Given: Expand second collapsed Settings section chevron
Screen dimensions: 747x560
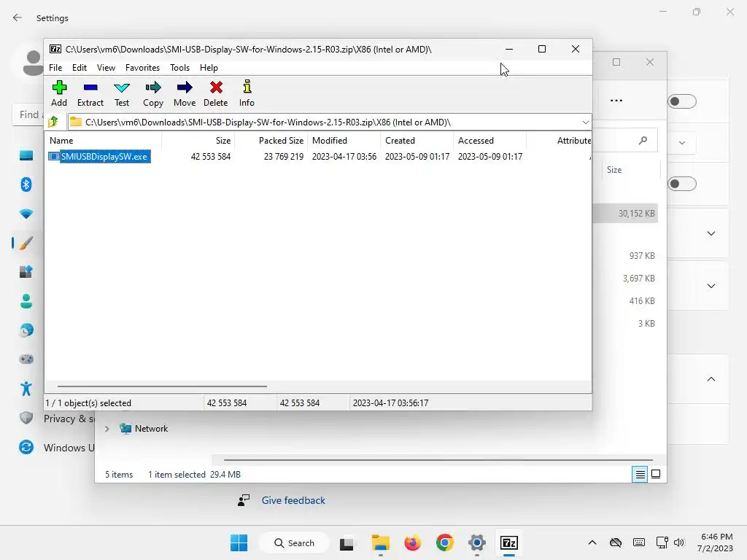Looking at the screenshot, I should click(x=711, y=286).
